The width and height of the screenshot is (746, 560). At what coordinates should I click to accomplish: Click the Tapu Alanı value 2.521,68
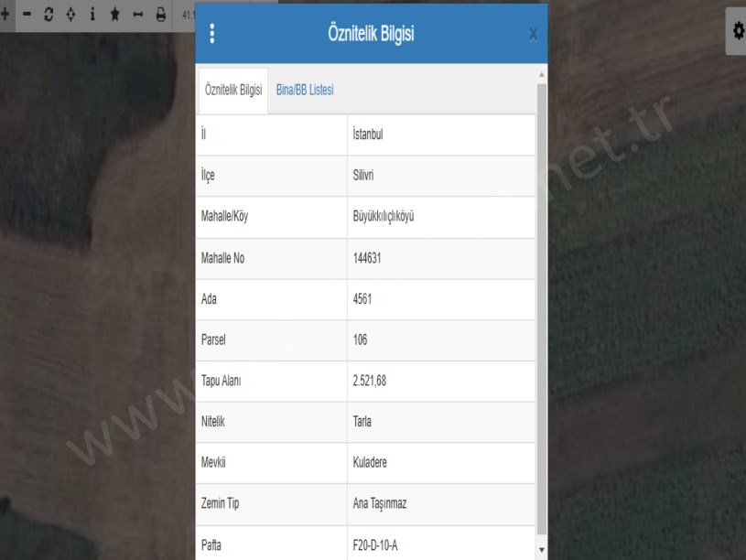click(369, 382)
